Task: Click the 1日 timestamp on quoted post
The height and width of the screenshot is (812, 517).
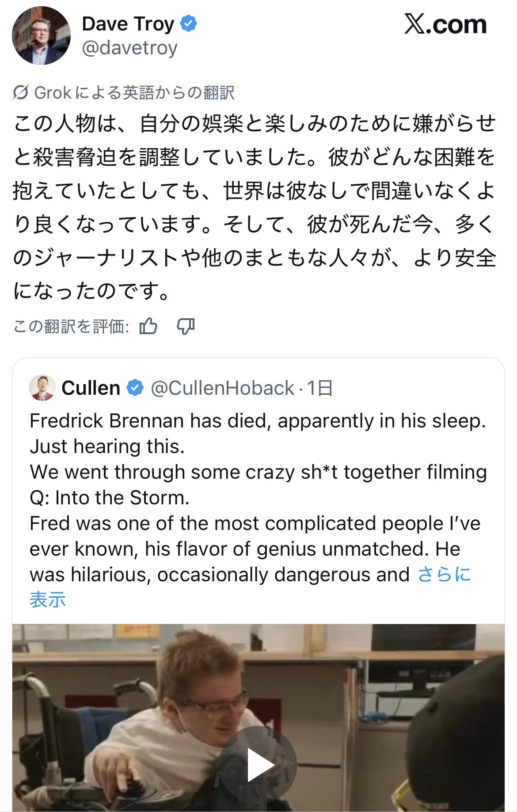Action: tap(319, 388)
